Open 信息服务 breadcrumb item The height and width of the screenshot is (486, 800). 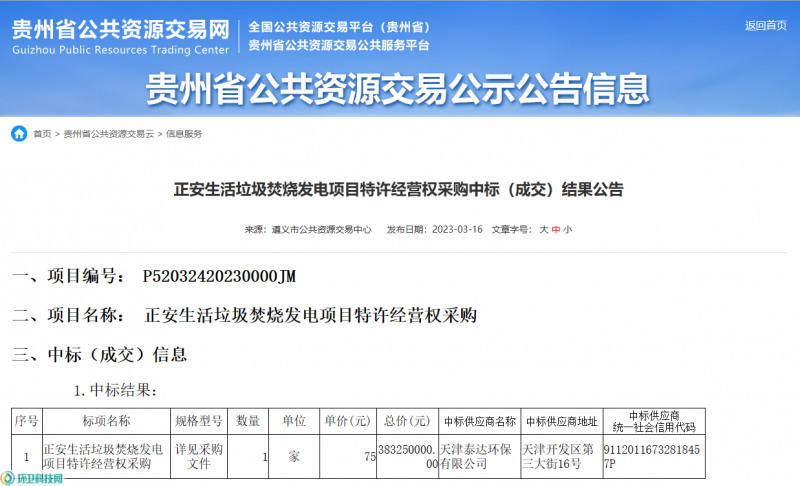coord(184,134)
